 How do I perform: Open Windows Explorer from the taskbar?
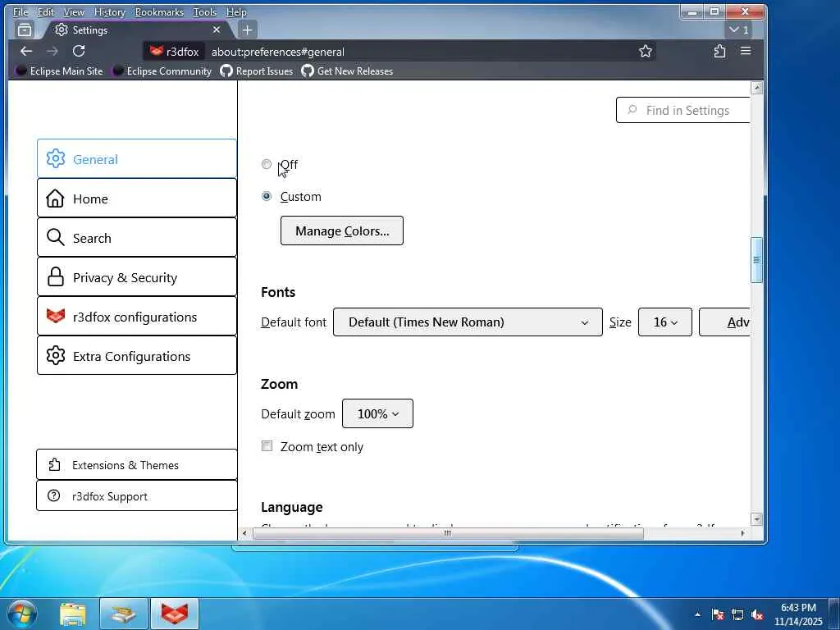click(x=73, y=614)
